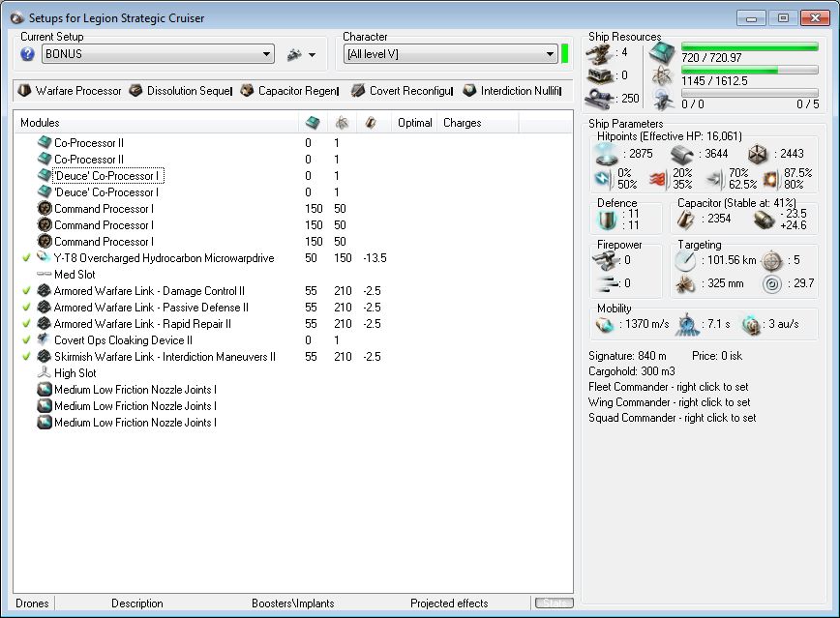
Task: Click the High Slot empty slot icon
Action: (x=45, y=372)
